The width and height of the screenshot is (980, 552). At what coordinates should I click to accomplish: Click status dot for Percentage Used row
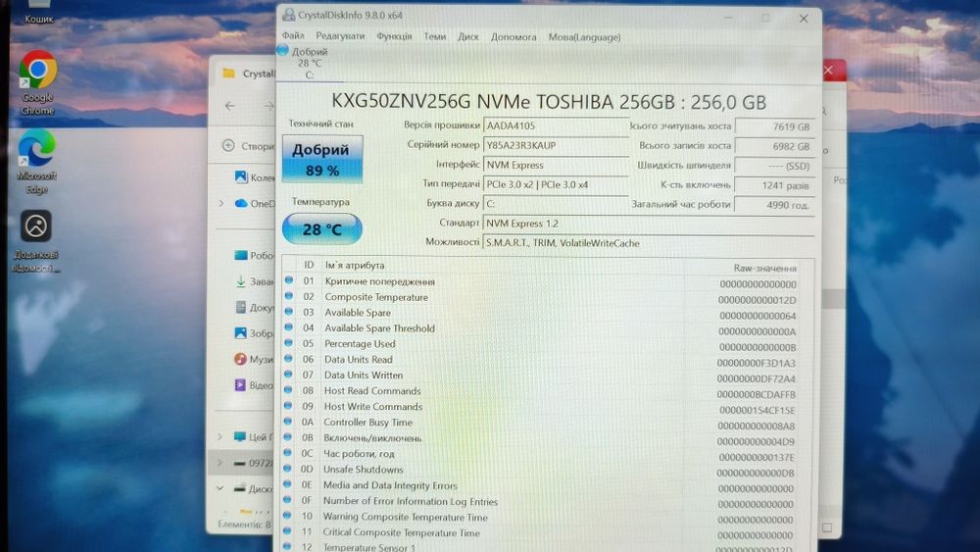click(289, 343)
